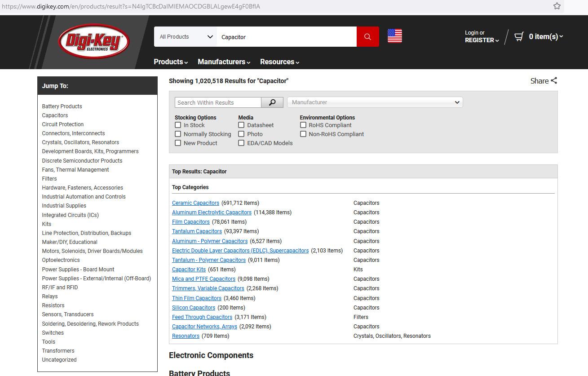588x376 pixels.
Task: Jump to Sensors, Transducers
Action: (x=68, y=314)
